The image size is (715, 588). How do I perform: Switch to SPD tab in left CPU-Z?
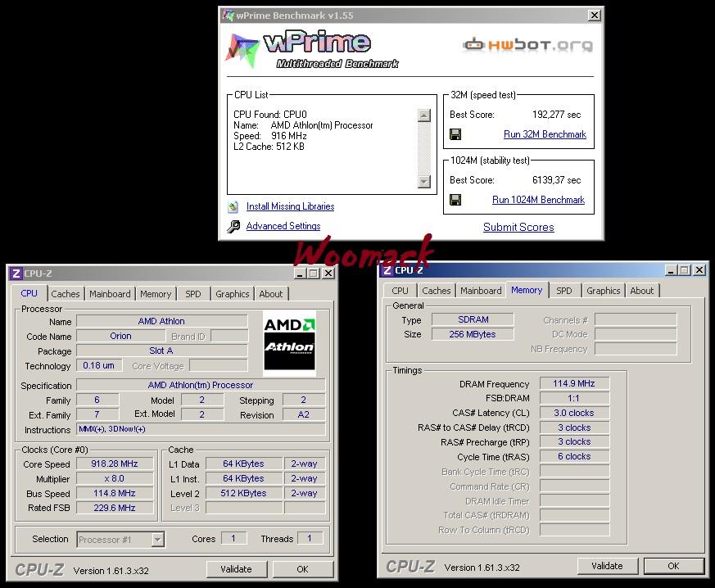(x=193, y=294)
